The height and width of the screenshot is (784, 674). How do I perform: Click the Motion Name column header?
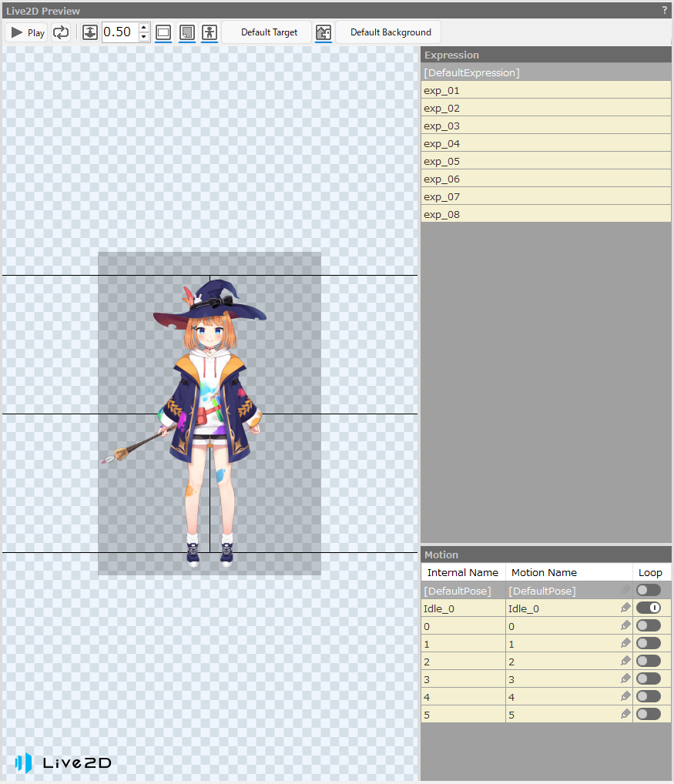[x=569, y=572]
